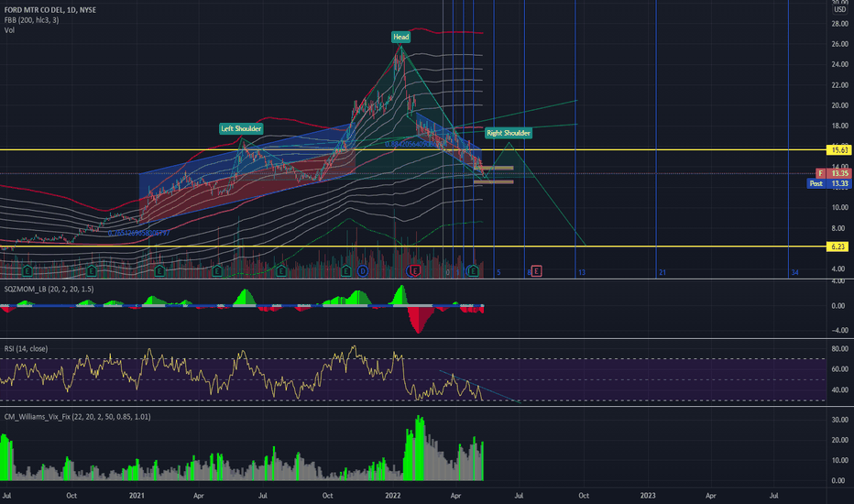Select the Left Shoulder label
The width and height of the screenshot is (854, 504).
pos(241,128)
